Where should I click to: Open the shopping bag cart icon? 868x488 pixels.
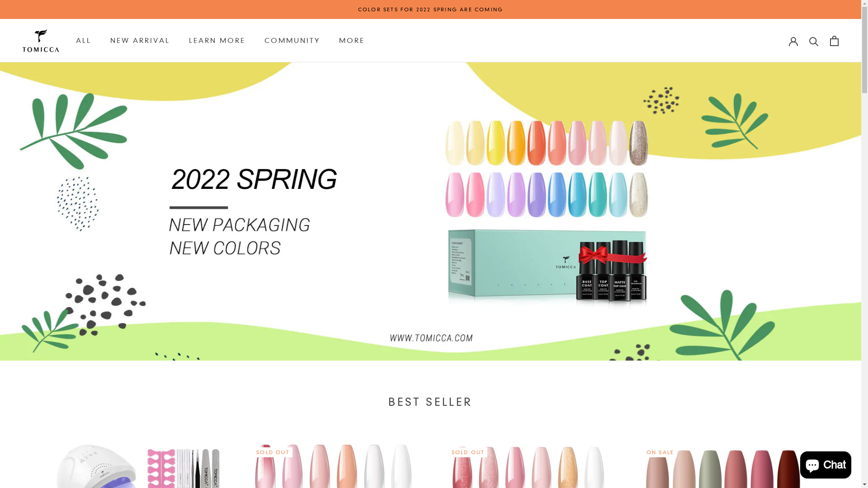(834, 41)
